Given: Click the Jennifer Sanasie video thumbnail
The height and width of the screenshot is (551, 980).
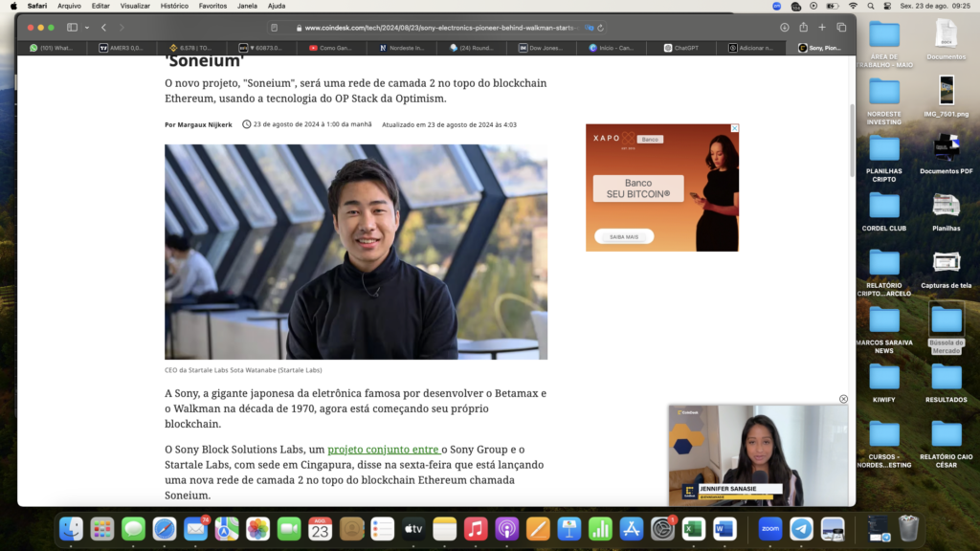Looking at the screenshot, I should coord(758,455).
